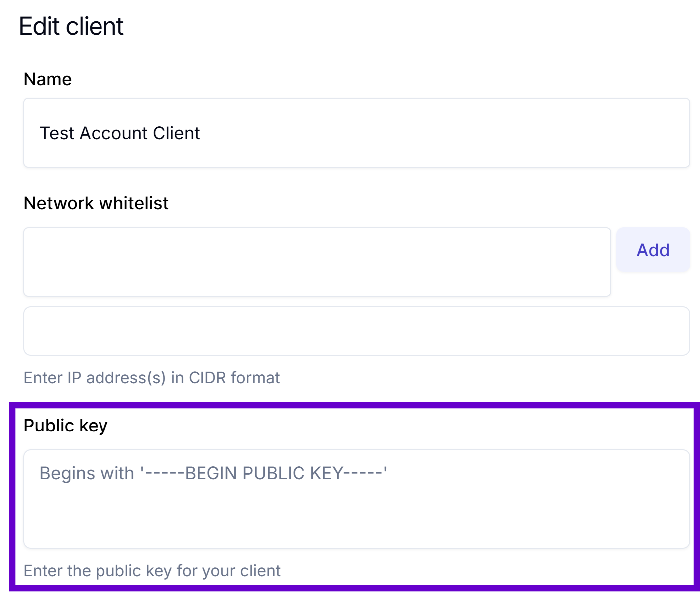
Task: Click the empty whitelist entries box below the input
Action: point(356,331)
